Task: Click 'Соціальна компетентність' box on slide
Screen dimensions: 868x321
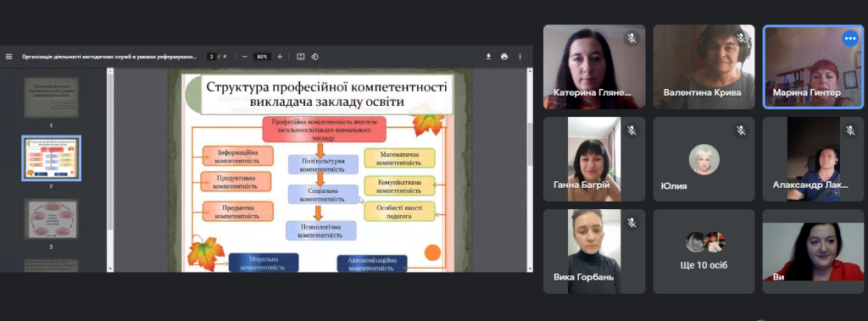Action: point(323,194)
